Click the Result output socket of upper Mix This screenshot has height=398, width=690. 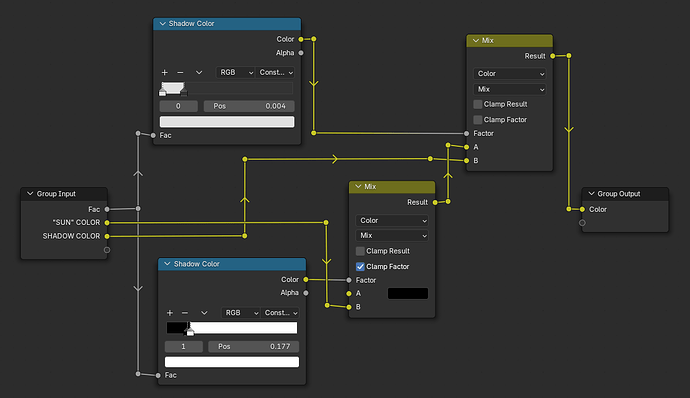(553, 56)
